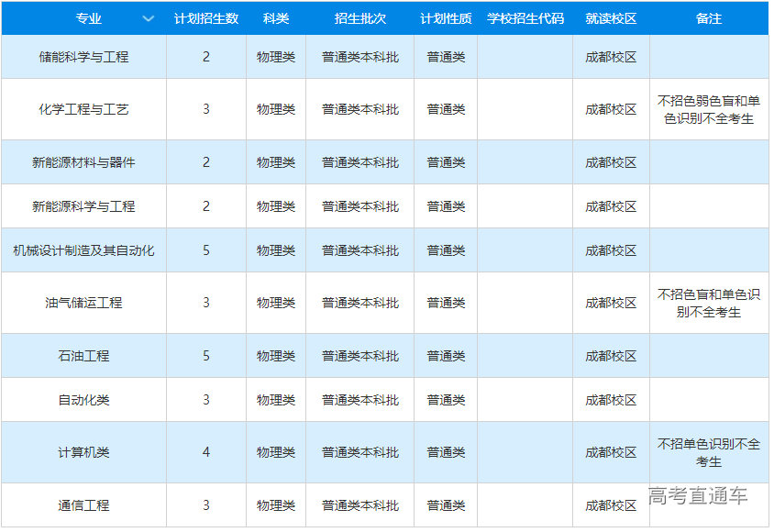The image size is (774, 532).
Task: Expand the 专业 column dropdown arrow
Action: point(149,19)
